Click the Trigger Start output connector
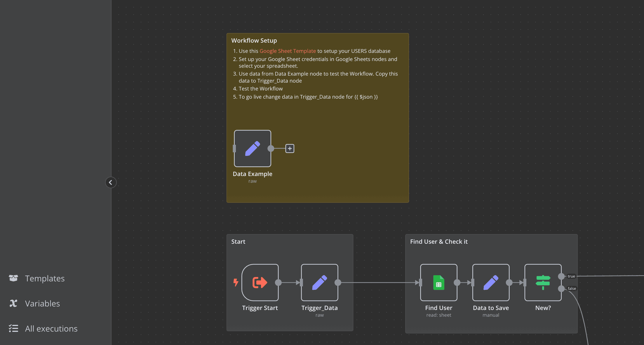 click(x=278, y=283)
